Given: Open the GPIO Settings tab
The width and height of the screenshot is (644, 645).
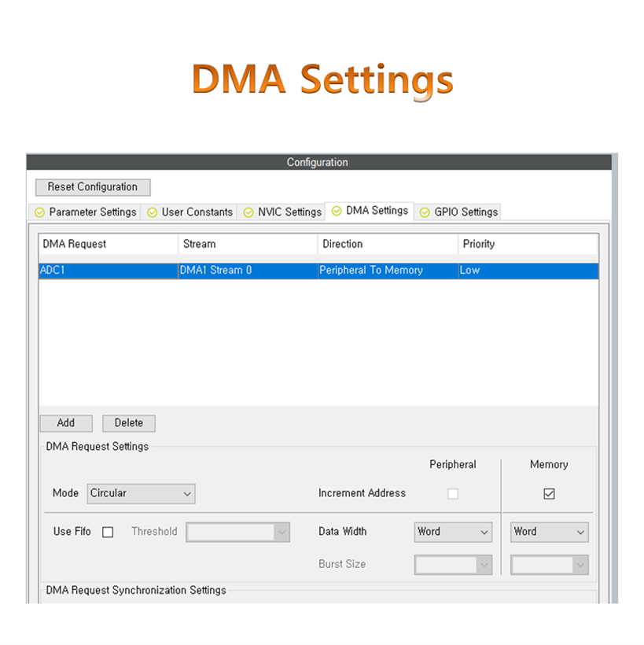Looking at the screenshot, I should point(458,212).
